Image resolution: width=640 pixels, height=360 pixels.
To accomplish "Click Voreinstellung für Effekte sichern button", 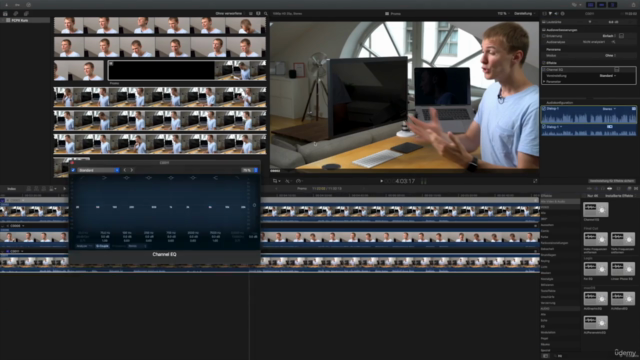I will coord(611,181).
